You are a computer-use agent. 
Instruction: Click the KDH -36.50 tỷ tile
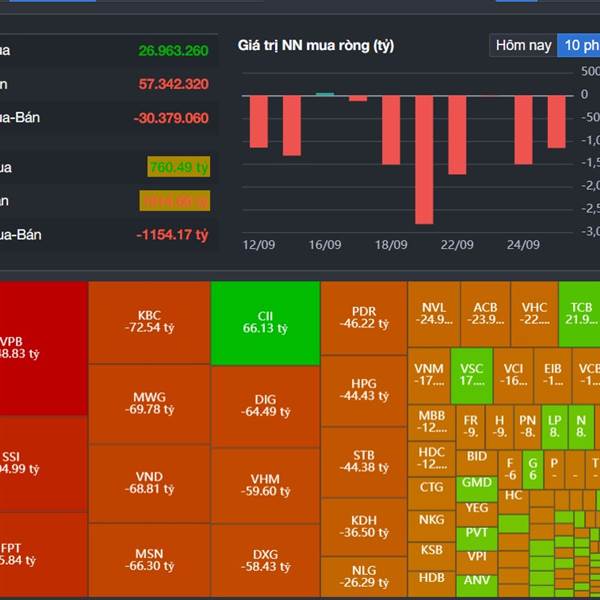click(x=364, y=527)
